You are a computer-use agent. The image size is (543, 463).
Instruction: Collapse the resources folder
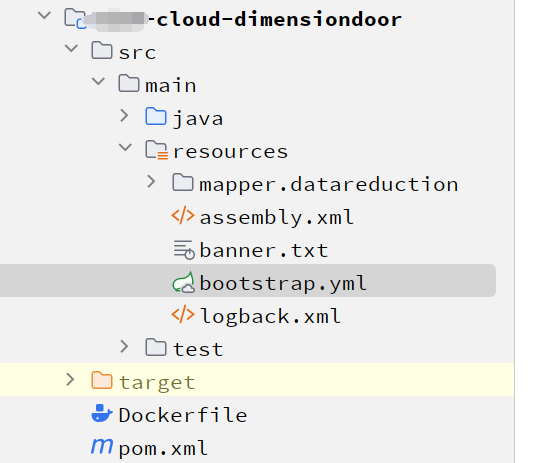click(125, 148)
